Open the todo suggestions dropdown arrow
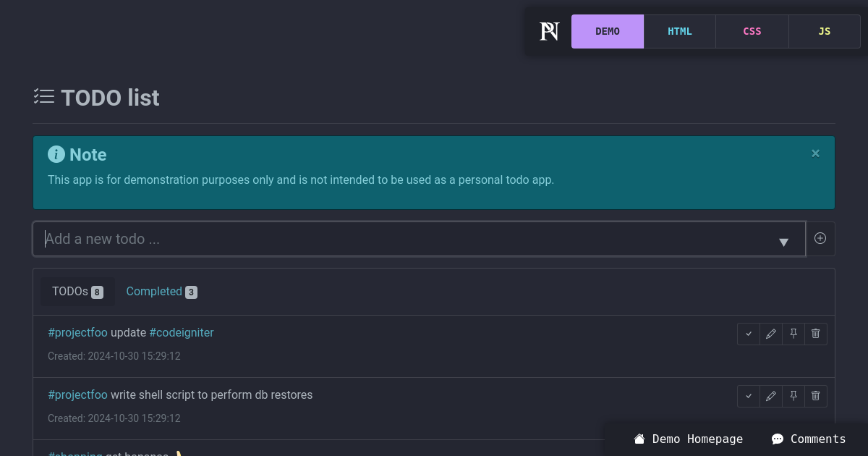The image size is (868, 456). coord(783,242)
